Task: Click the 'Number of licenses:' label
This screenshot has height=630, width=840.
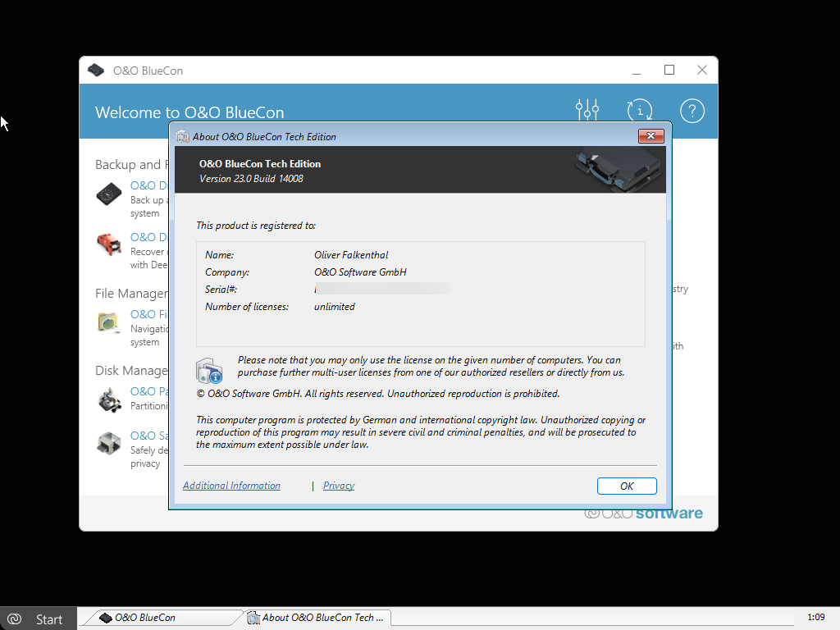Action: pyautogui.click(x=246, y=307)
